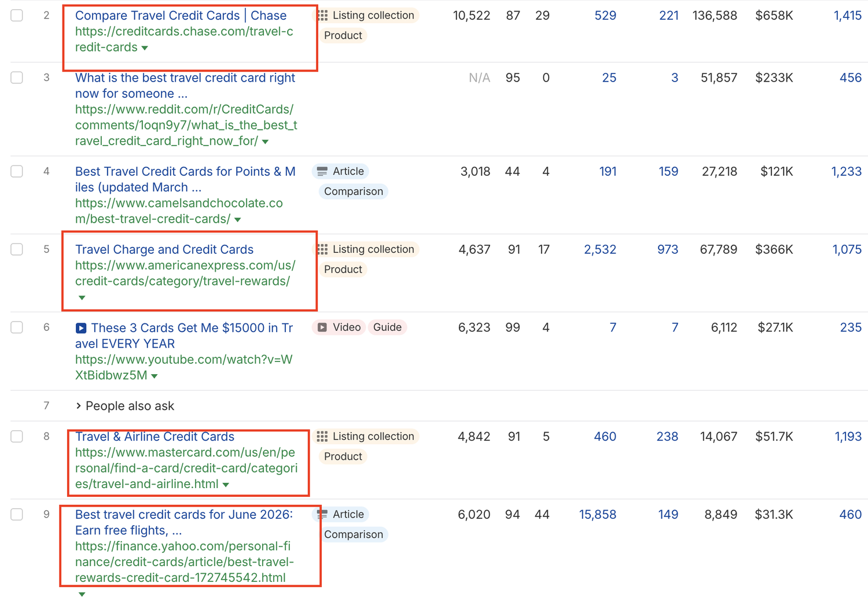Image resolution: width=868 pixels, height=602 pixels.
Task: Open the 235 value in the YouTube row
Action: tap(851, 327)
